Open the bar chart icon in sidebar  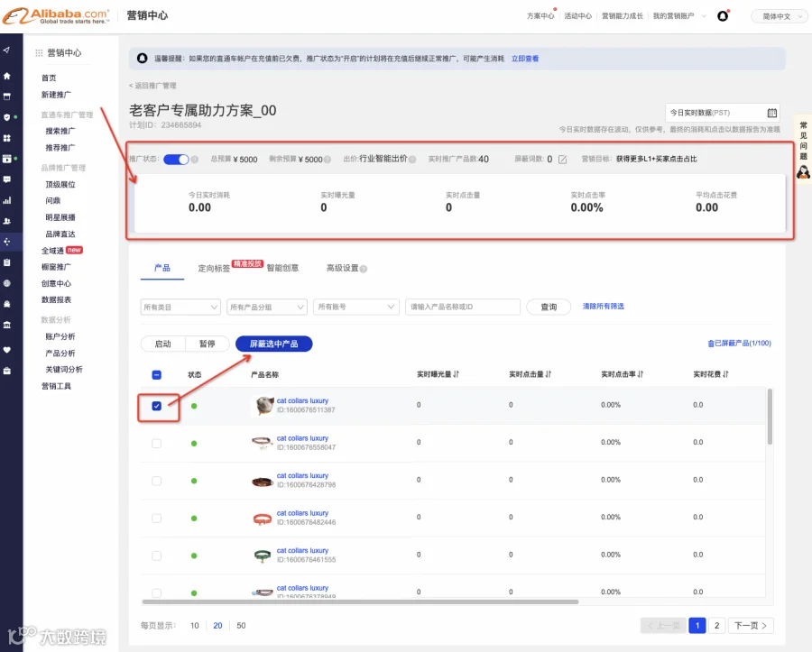6,200
